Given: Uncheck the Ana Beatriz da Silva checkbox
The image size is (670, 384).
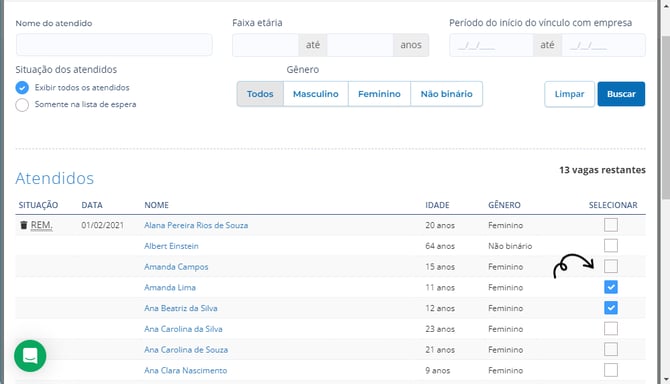Looking at the screenshot, I should click(x=611, y=308).
